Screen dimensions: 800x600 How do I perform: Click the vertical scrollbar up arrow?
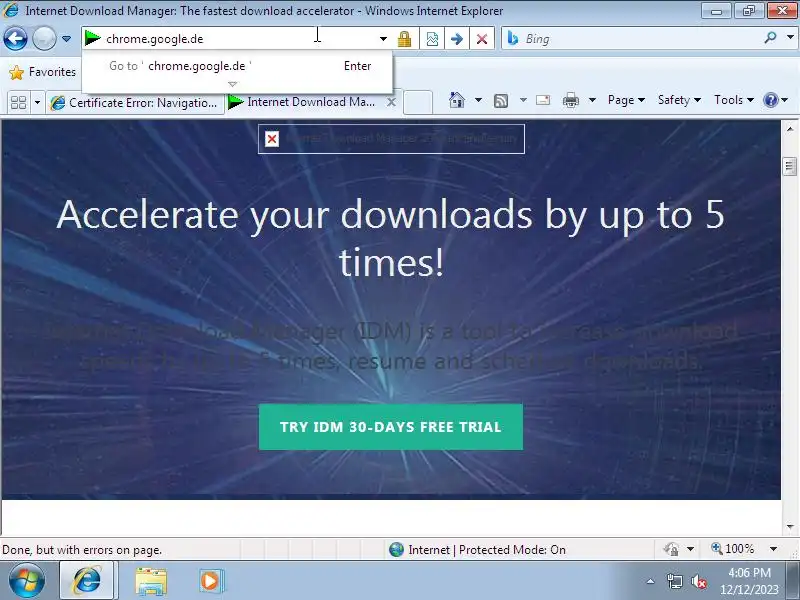790,129
